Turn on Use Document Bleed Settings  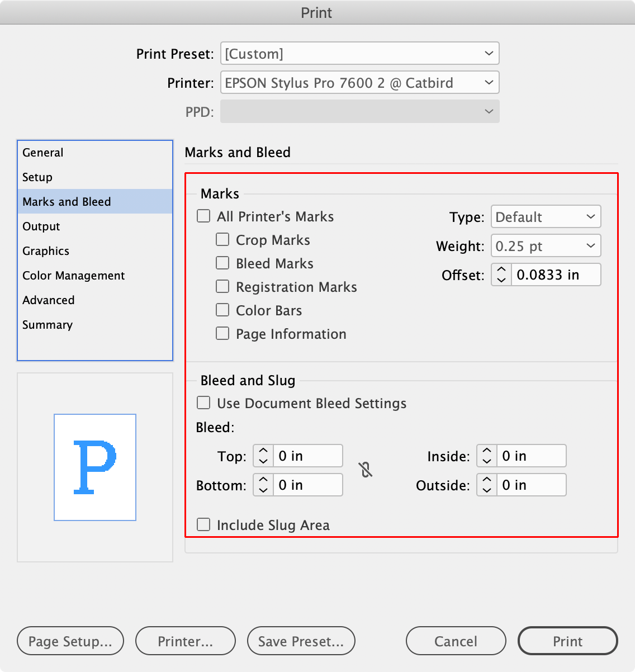pos(203,403)
